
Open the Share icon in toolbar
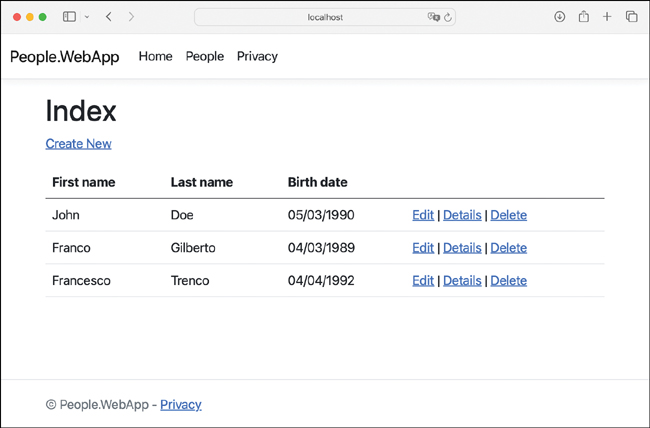pos(583,17)
